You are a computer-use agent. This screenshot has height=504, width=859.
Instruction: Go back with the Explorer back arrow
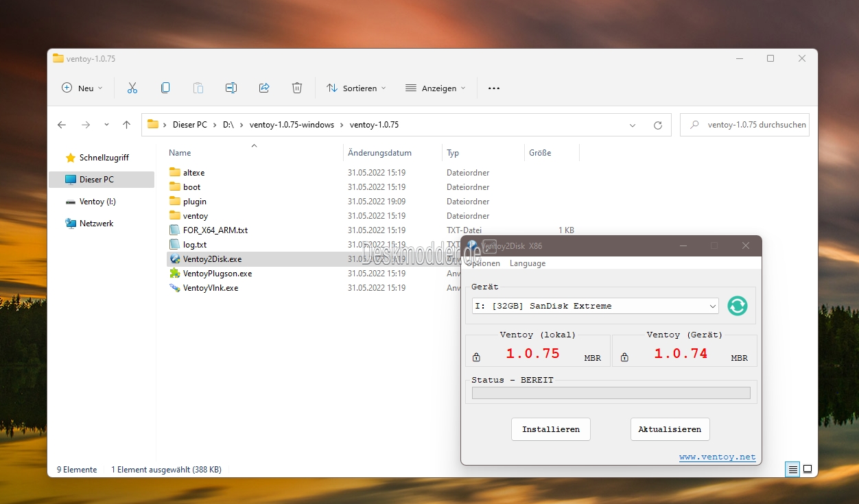pyautogui.click(x=62, y=125)
